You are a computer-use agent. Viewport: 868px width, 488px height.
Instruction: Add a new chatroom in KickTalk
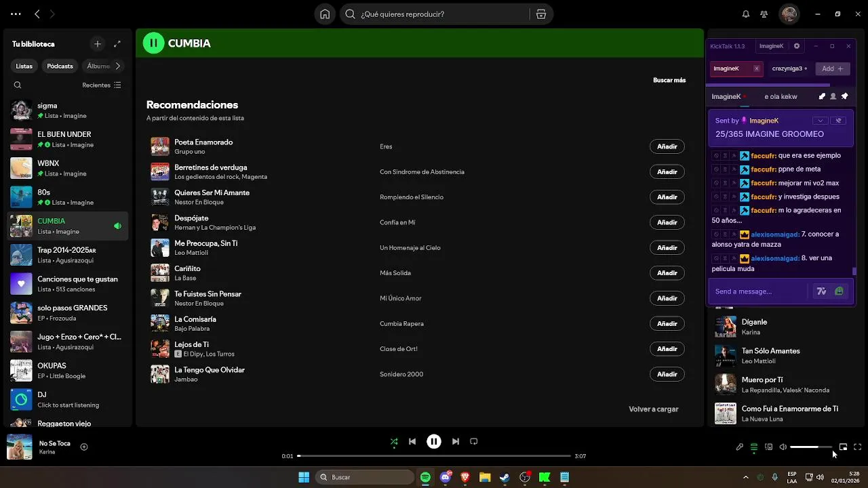832,68
